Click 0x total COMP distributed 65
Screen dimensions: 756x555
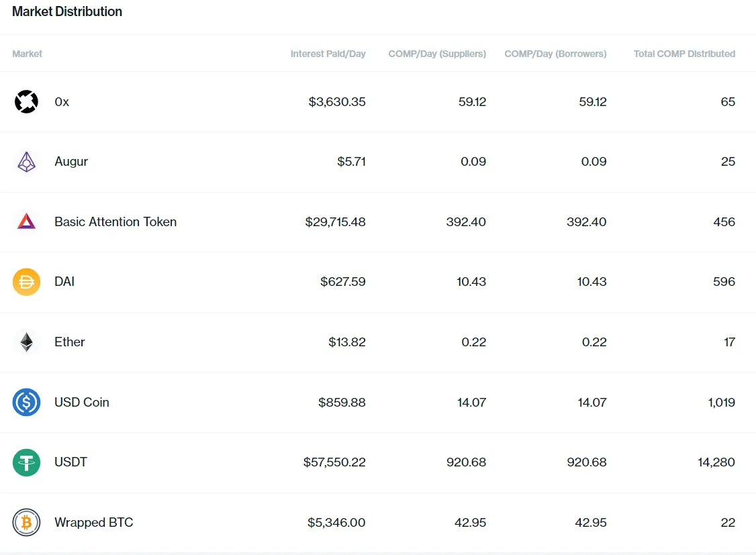(728, 101)
